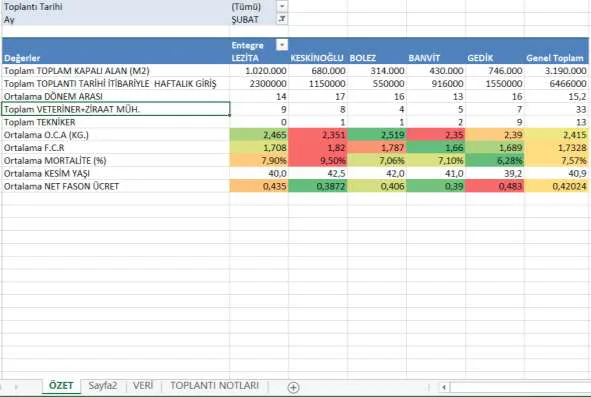This screenshot has width=591, height=397.
Task: Select the cell with value 2300000
Action: (x=259, y=83)
